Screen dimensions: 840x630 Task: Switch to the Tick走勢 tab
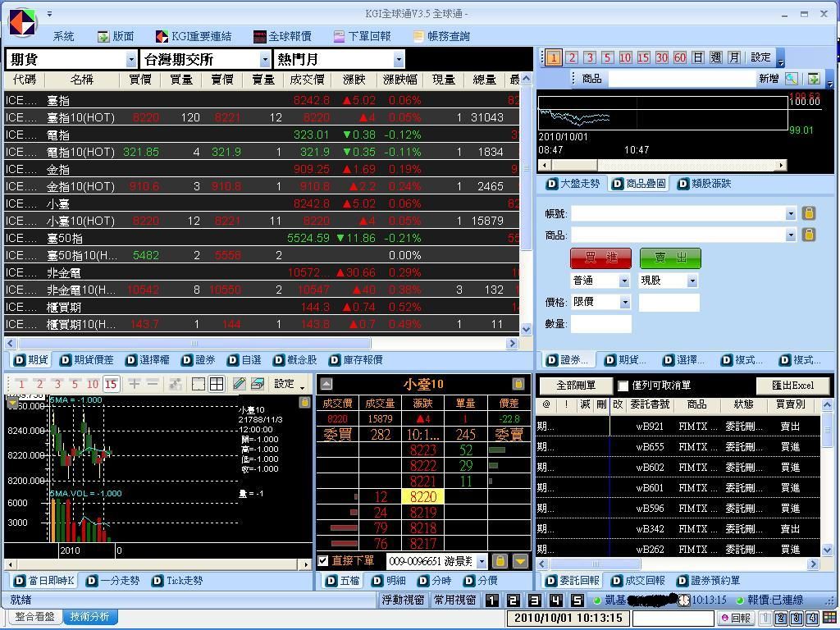[x=178, y=581]
